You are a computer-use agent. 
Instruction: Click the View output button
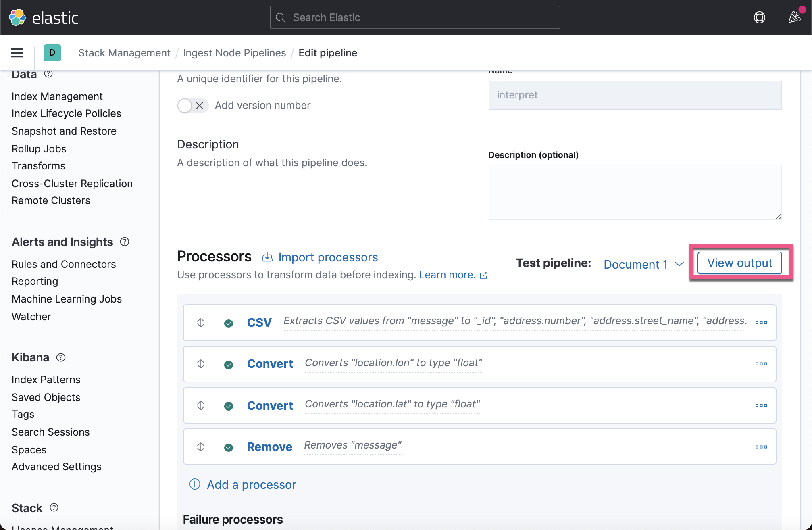739,263
